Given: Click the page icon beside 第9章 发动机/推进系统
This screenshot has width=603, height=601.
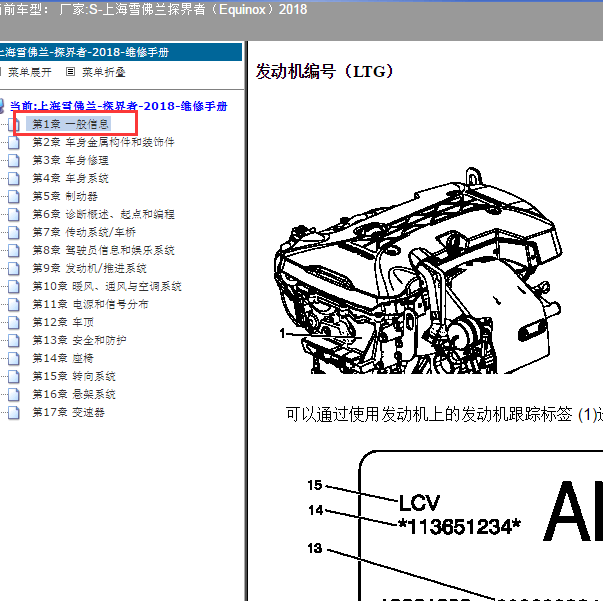Looking at the screenshot, I should (14, 268).
